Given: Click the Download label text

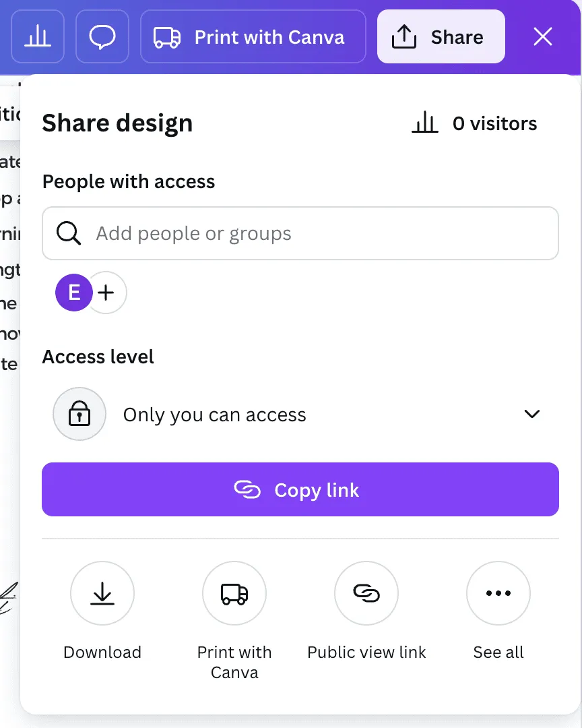Looking at the screenshot, I should click(102, 653).
